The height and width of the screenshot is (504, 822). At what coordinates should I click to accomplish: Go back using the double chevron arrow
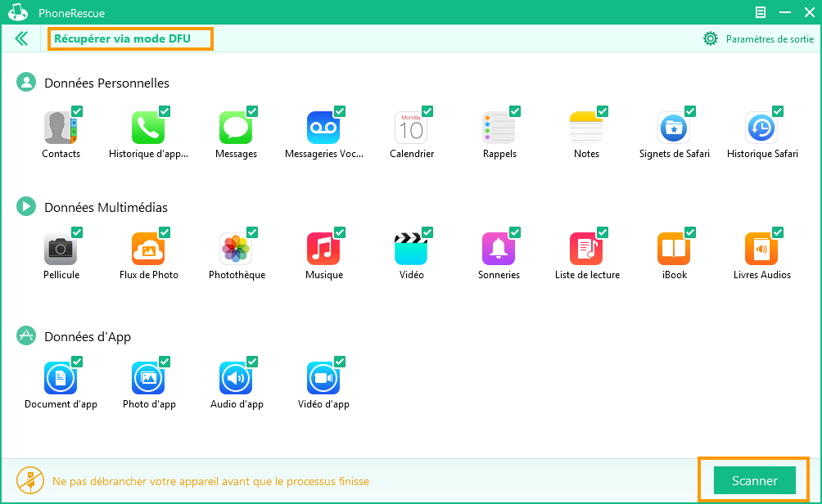(x=21, y=38)
